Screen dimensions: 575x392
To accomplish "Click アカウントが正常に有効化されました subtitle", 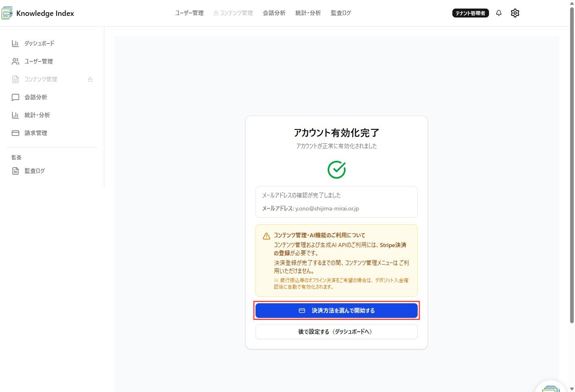I will [x=337, y=146].
